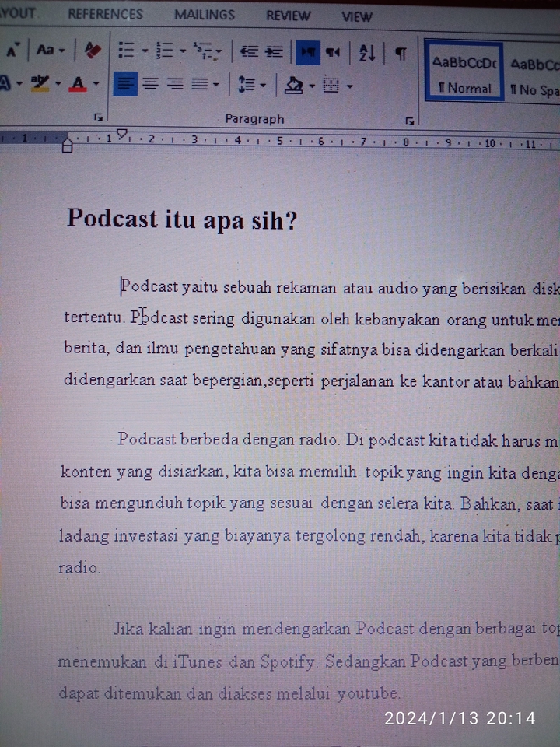Click 'berbeda' in second paragraph
The image size is (560, 747).
(x=209, y=439)
